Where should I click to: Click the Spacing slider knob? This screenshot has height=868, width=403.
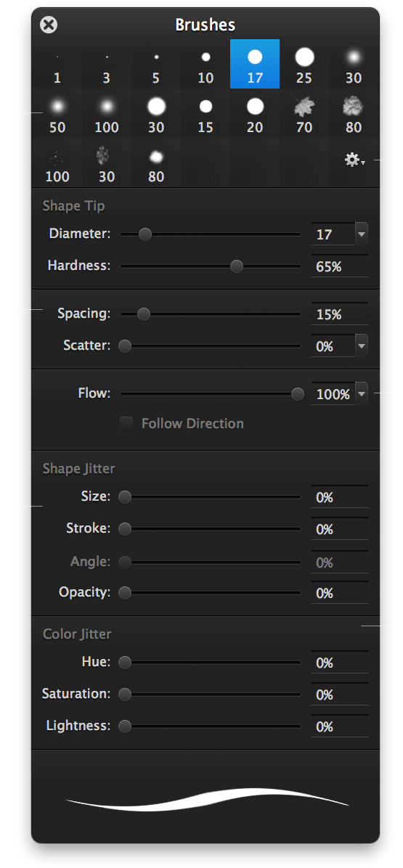click(x=143, y=314)
